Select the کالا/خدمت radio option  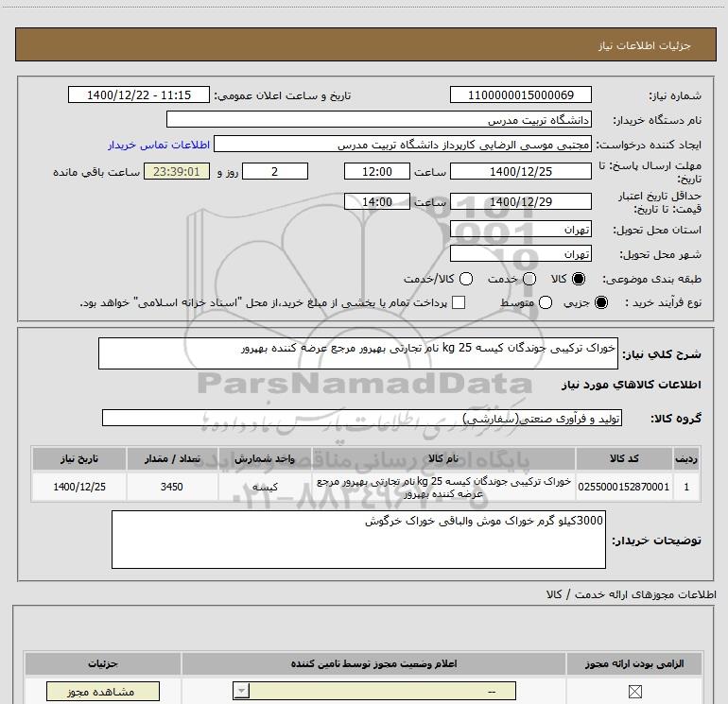point(466,279)
